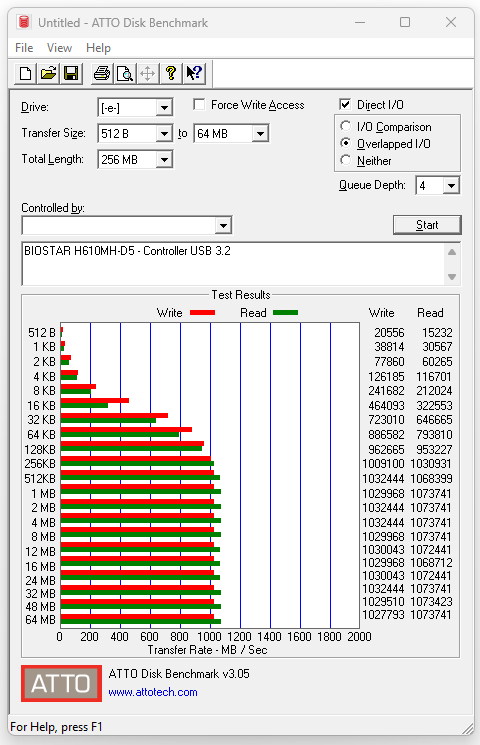Select the I/O Comparison radio button
This screenshot has height=745, width=480.
pyautogui.click(x=346, y=126)
